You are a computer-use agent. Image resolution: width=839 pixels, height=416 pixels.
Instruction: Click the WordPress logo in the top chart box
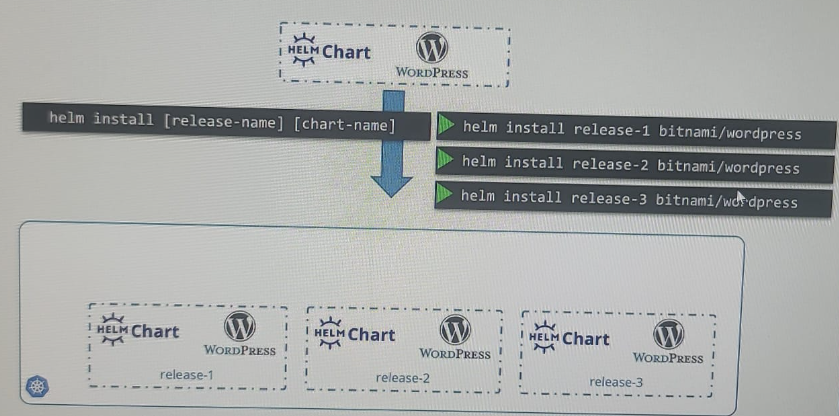pyautogui.click(x=431, y=48)
